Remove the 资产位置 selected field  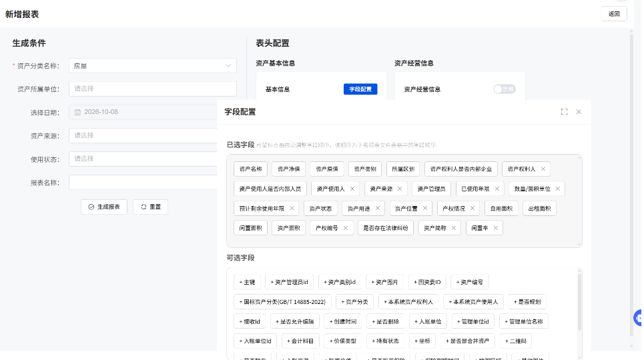click(x=425, y=209)
